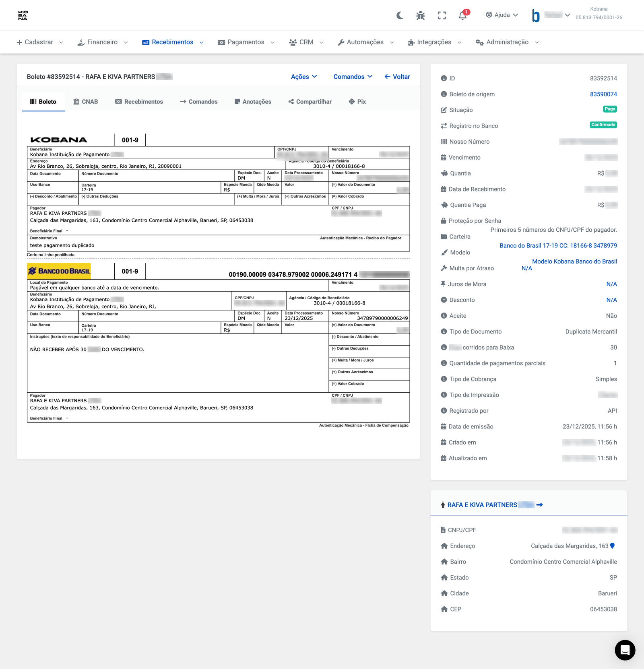Open the Ajuda help dropdown

502,15
